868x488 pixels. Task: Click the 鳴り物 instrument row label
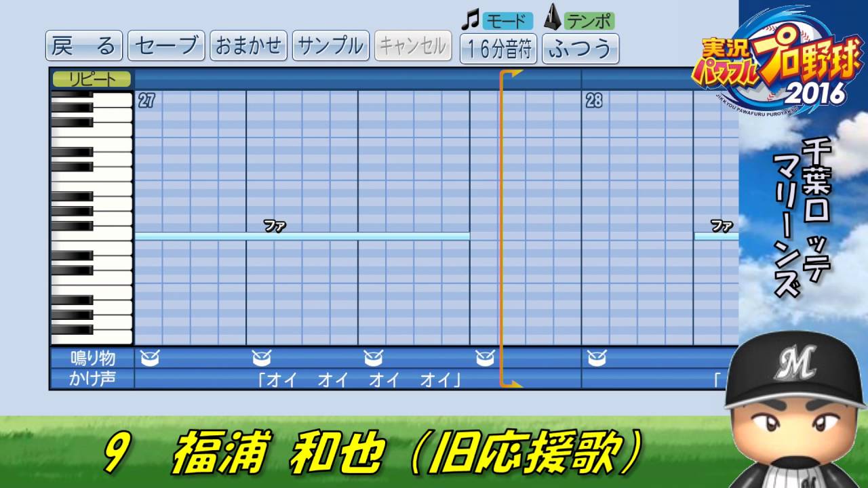[93, 358]
